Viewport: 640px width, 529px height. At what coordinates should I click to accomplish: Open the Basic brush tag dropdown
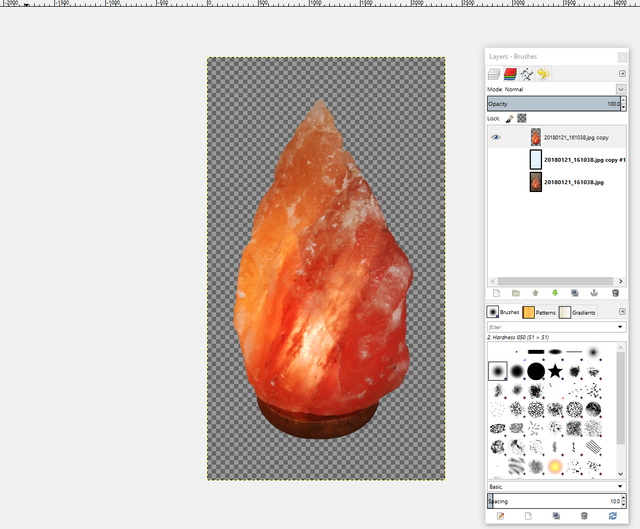(557, 487)
